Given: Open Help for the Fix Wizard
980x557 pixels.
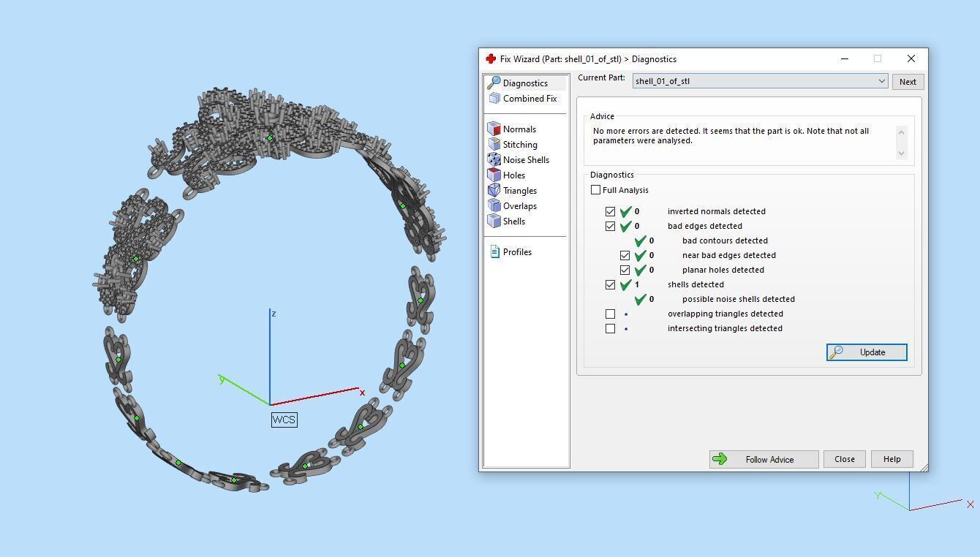Looking at the screenshot, I should pos(892,459).
